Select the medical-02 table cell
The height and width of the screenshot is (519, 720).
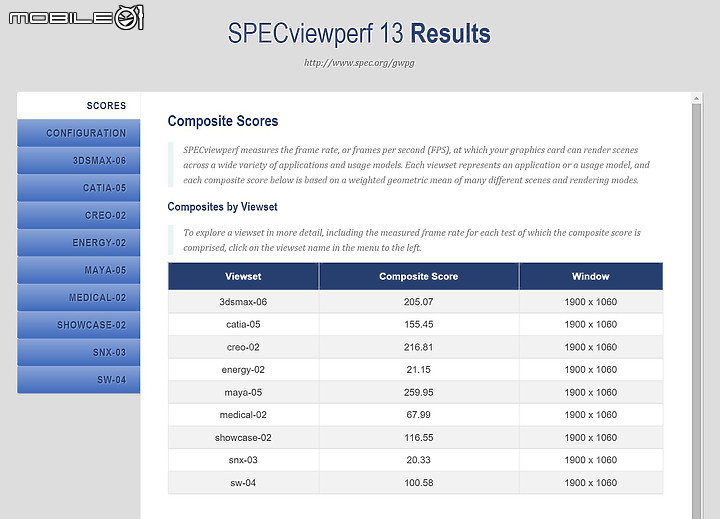pyautogui.click(x=243, y=415)
